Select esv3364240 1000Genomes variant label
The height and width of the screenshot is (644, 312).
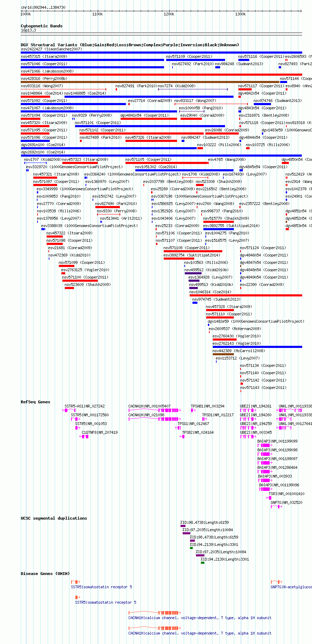[x=133, y=174]
